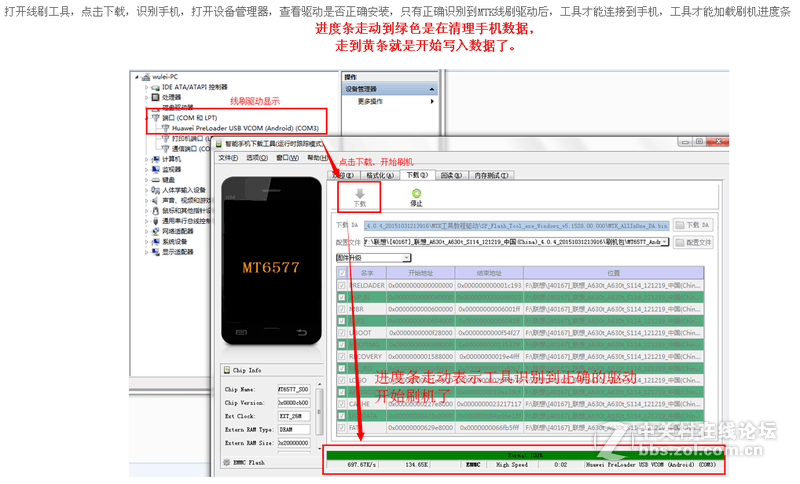
Task: Click the 端口 (COM 和 LPT) port icon
Action: coord(156,118)
